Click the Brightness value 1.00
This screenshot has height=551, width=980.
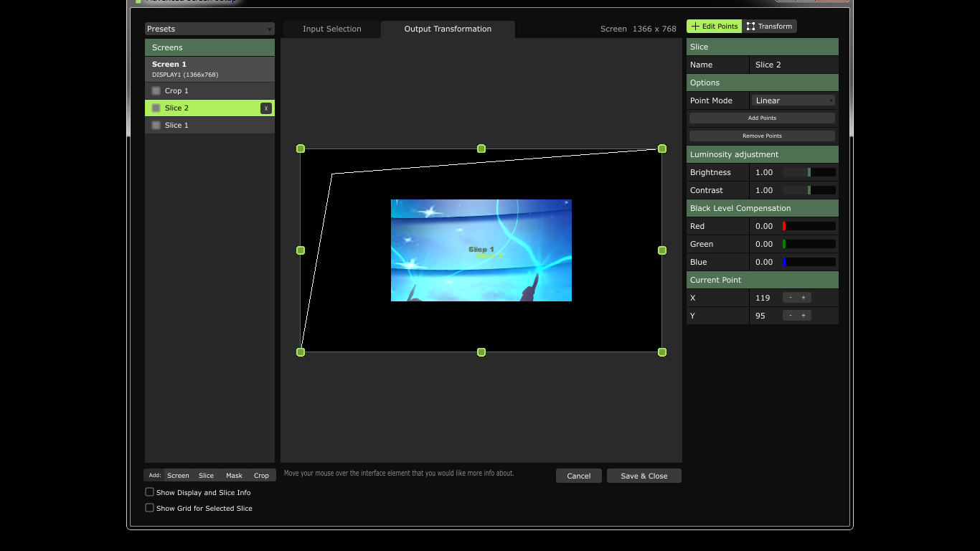765,172
